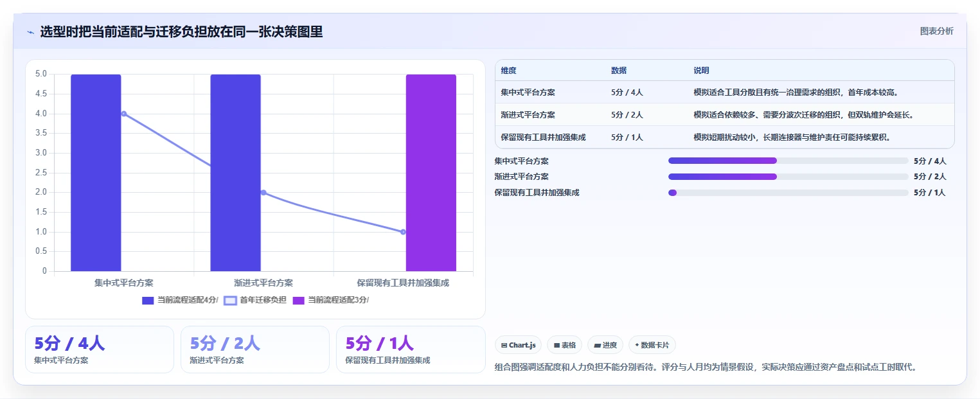Select the 保留现有工具并加强集成 cell in the table
Screen dimensions: 980x399
point(543,137)
